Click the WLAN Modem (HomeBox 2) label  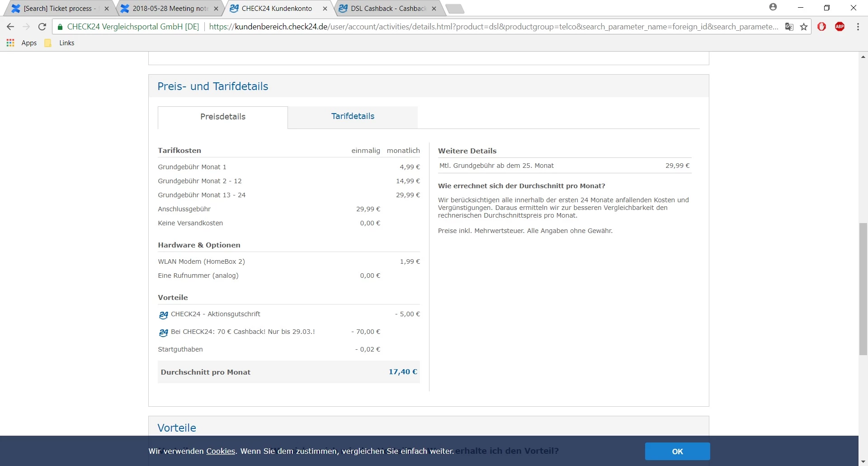tap(201, 262)
